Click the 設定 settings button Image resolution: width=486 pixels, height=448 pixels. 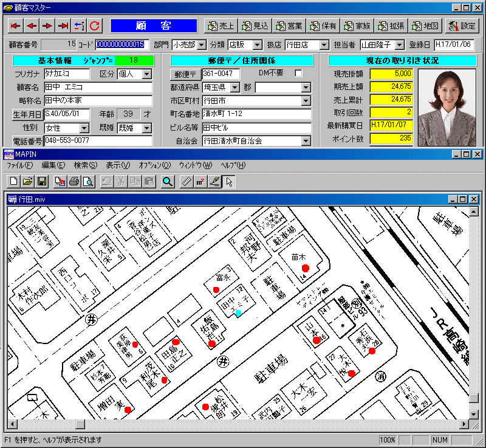click(x=462, y=26)
